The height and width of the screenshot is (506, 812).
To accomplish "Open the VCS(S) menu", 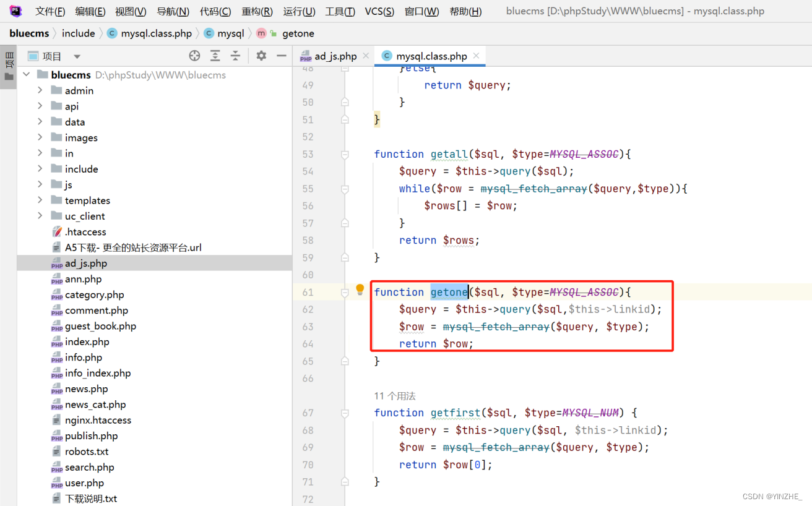I will point(379,11).
